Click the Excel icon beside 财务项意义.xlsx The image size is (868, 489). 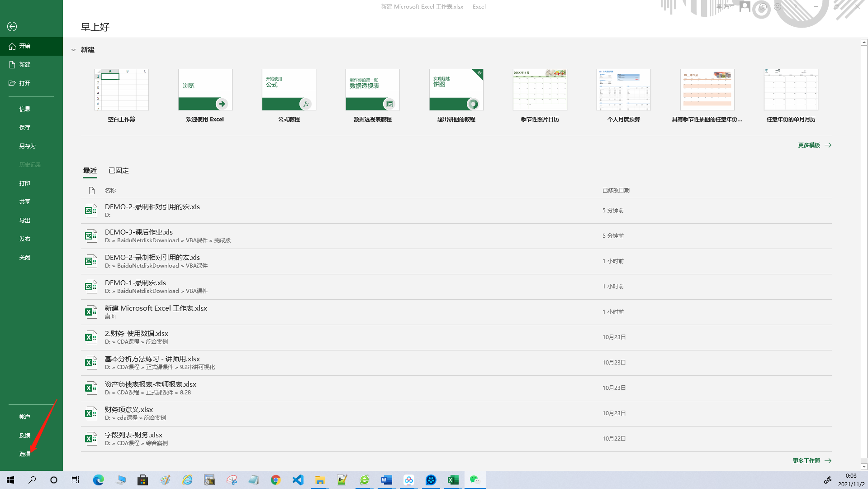click(x=91, y=414)
